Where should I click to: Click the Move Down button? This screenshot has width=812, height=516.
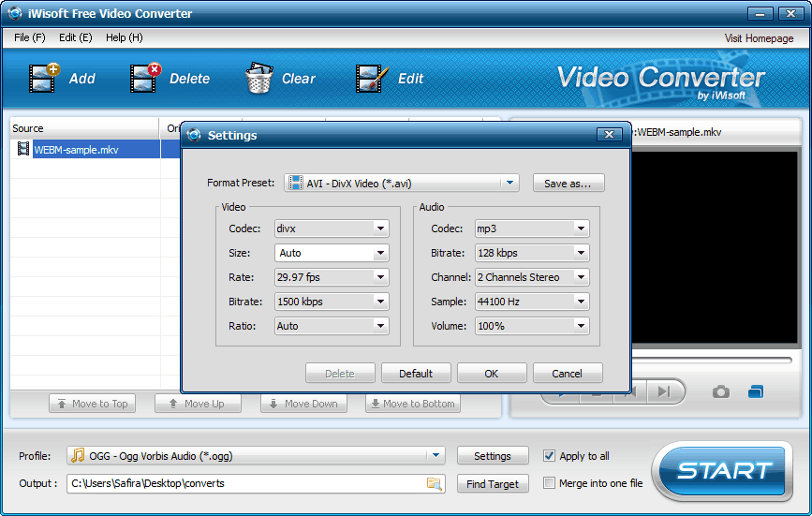[x=304, y=404]
